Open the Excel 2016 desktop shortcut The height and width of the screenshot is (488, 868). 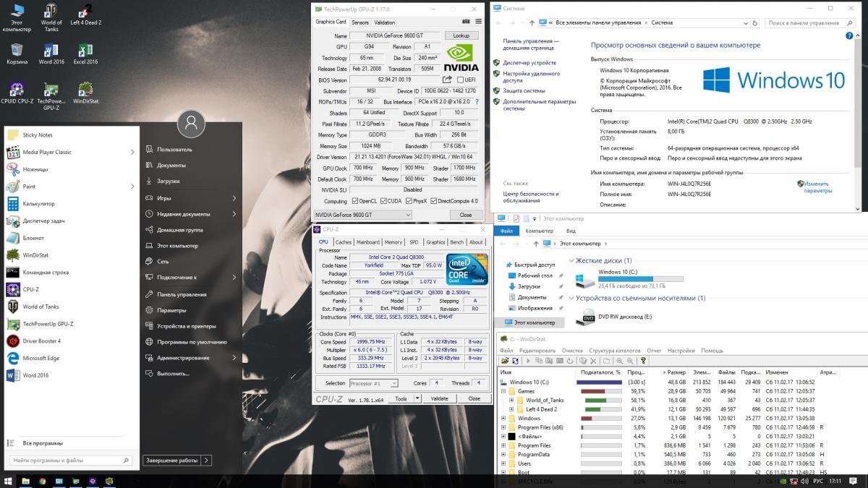pos(85,55)
